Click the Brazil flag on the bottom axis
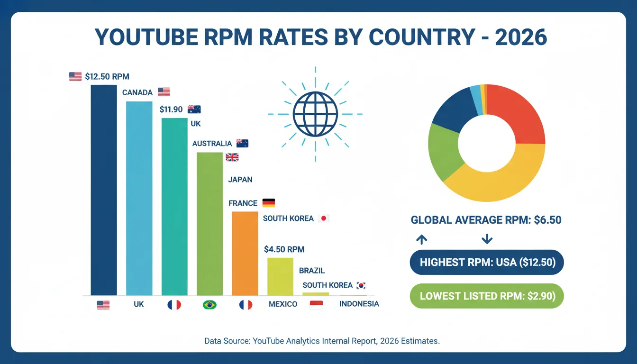This screenshot has height=364, width=637. pos(209,305)
